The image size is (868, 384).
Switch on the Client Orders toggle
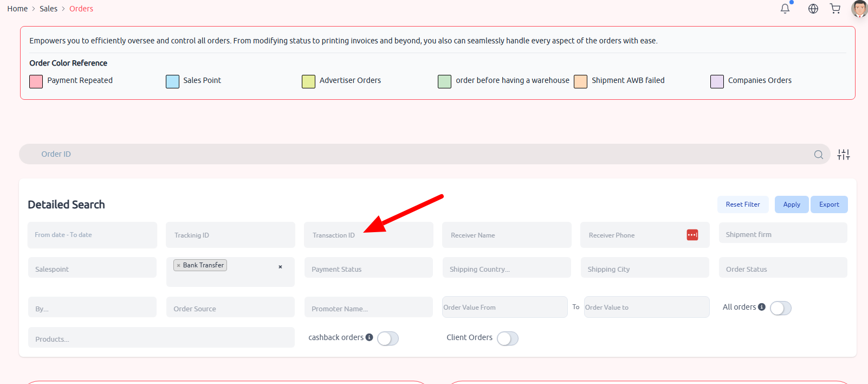(508, 338)
